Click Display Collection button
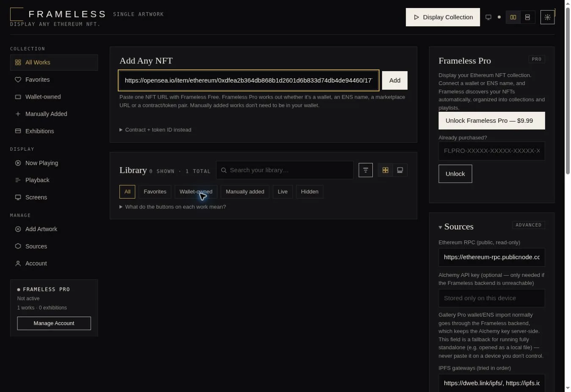The image size is (571, 392). click(x=443, y=17)
